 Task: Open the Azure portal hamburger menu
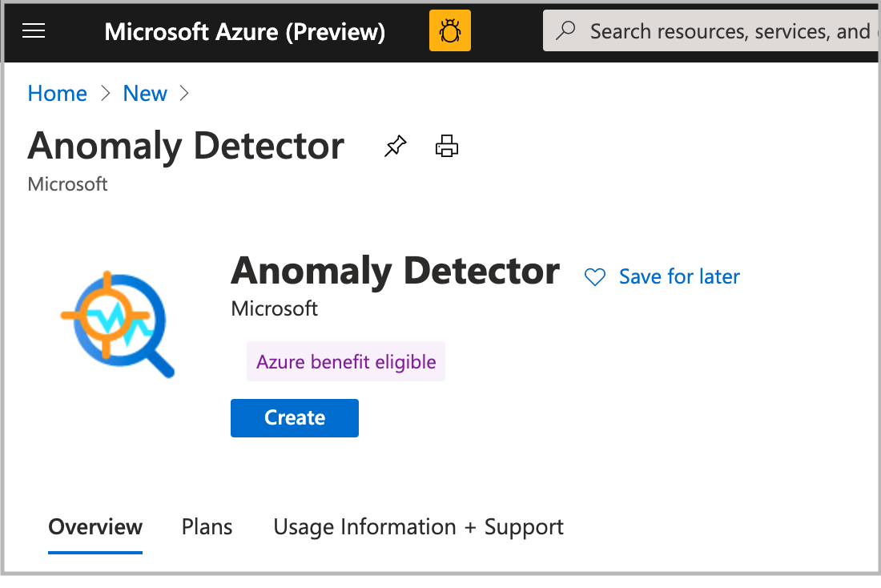(x=33, y=30)
